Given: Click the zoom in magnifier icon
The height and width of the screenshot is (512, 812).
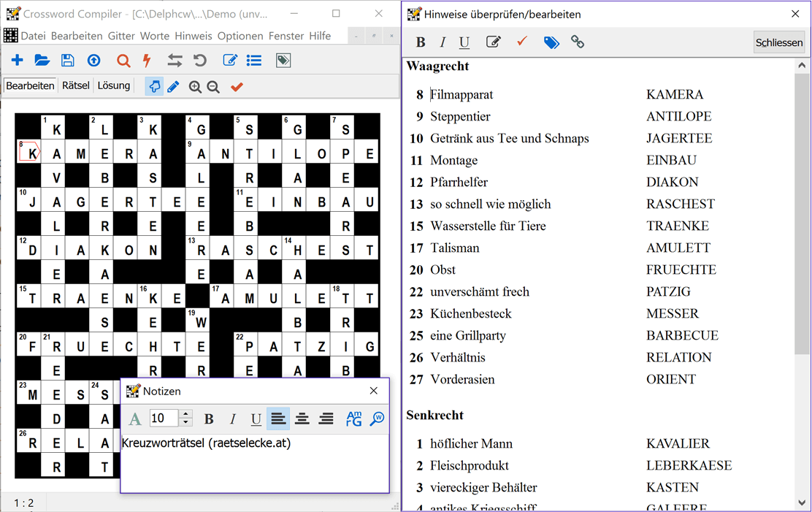Looking at the screenshot, I should (195, 87).
